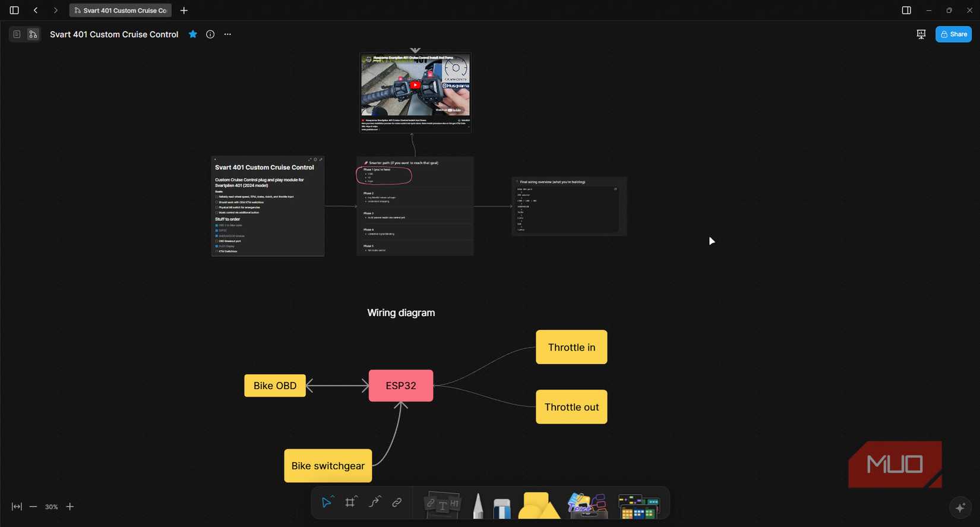Open the AI assistant sparkle button

(x=960, y=507)
